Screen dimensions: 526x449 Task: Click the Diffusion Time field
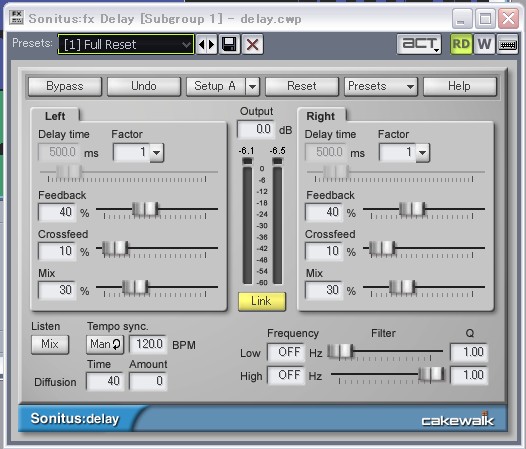click(105, 381)
